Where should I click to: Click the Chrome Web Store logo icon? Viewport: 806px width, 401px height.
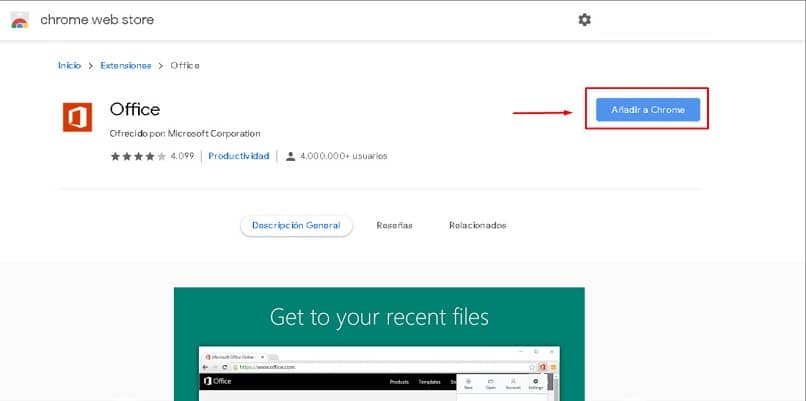coord(20,20)
